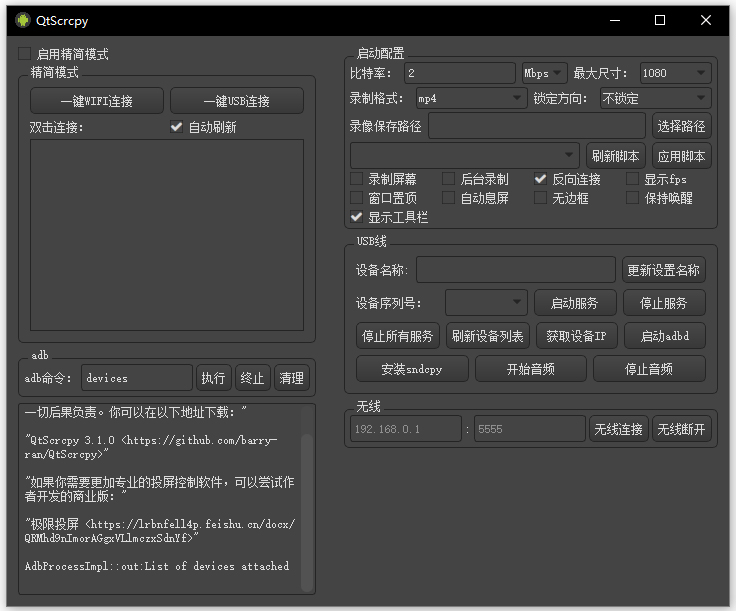Click the 开始音频 button
Viewport: 736px width, 611px height.
(x=531, y=369)
